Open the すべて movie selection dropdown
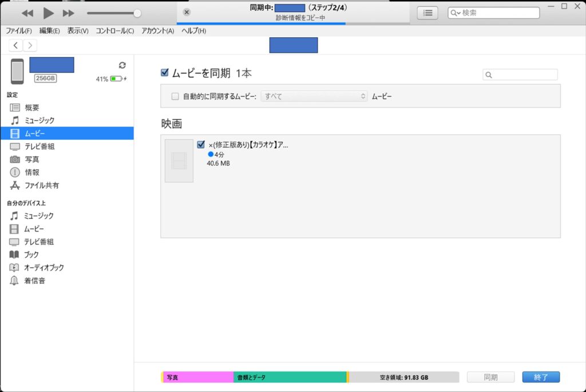This screenshot has width=586, height=392. [314, 97]
